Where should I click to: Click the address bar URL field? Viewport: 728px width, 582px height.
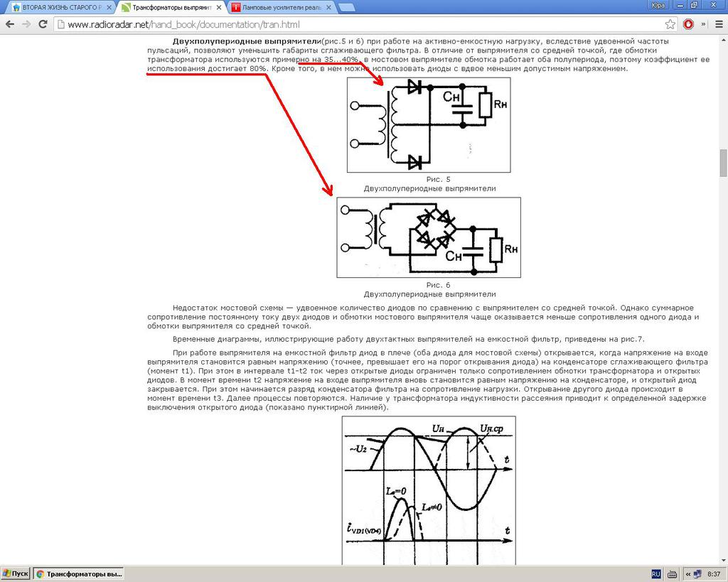tap(355, 24)
